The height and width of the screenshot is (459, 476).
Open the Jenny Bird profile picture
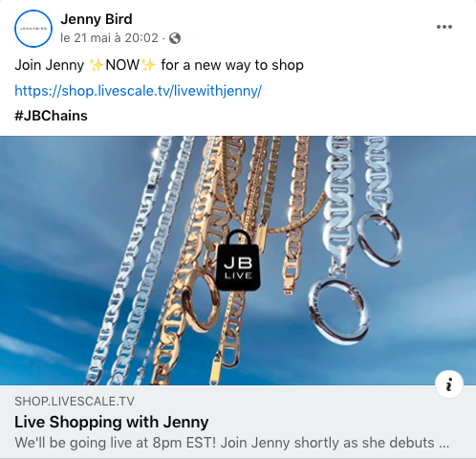pos(33,29)
